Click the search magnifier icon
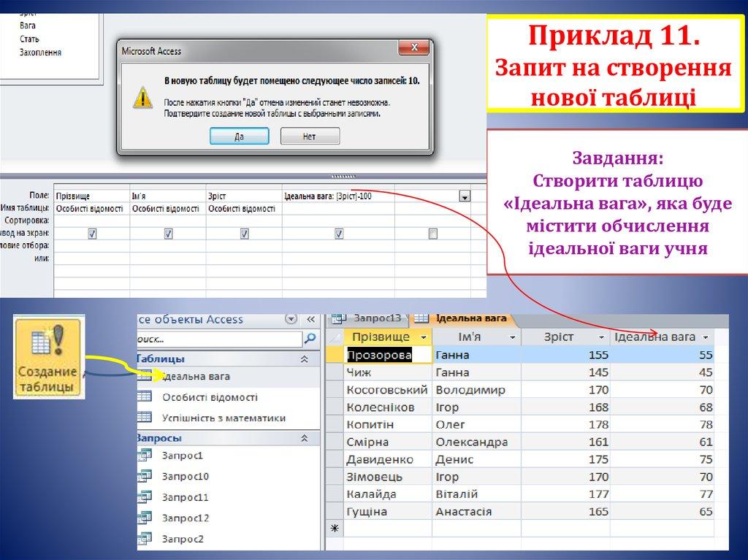 (310, 339)
